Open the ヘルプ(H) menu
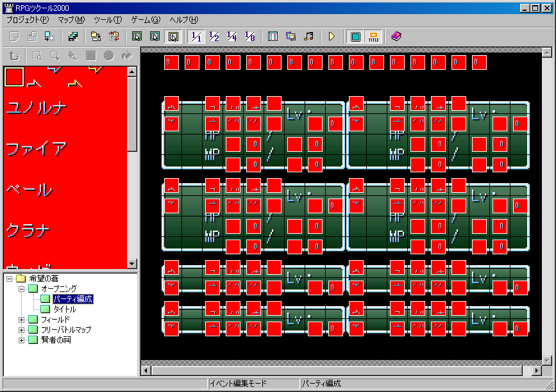This screenshot has height=392, width=556. pyautogui.click(x=184, y=20)
